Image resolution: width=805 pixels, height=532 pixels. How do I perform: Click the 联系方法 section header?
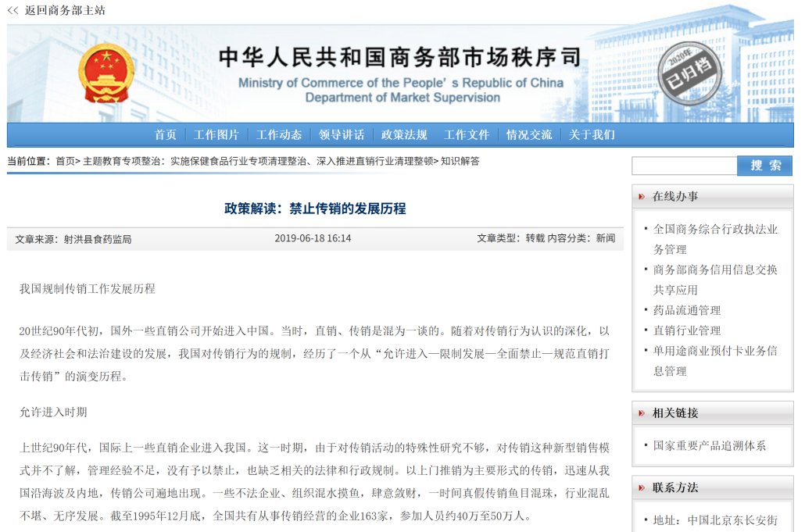713,487
